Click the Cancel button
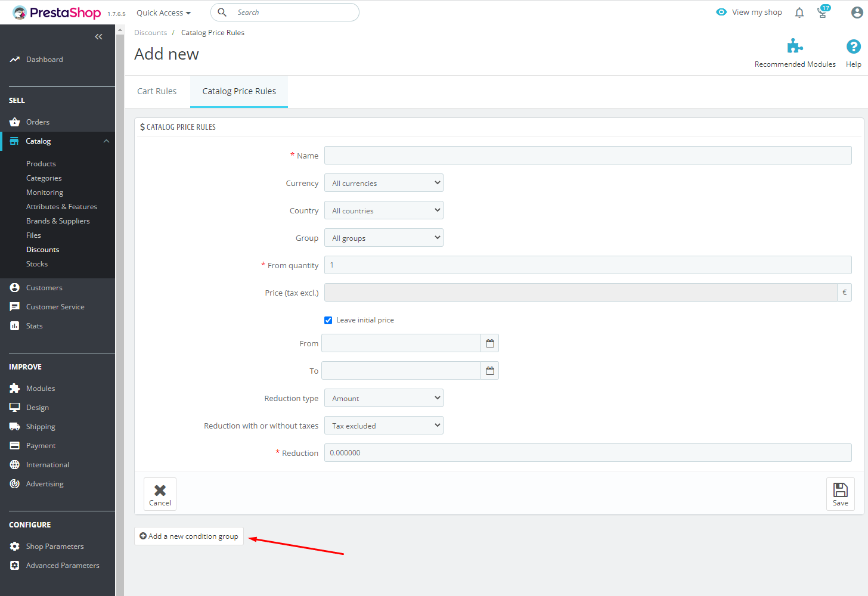This screenshot has height=596, width=868. point(160,494)
